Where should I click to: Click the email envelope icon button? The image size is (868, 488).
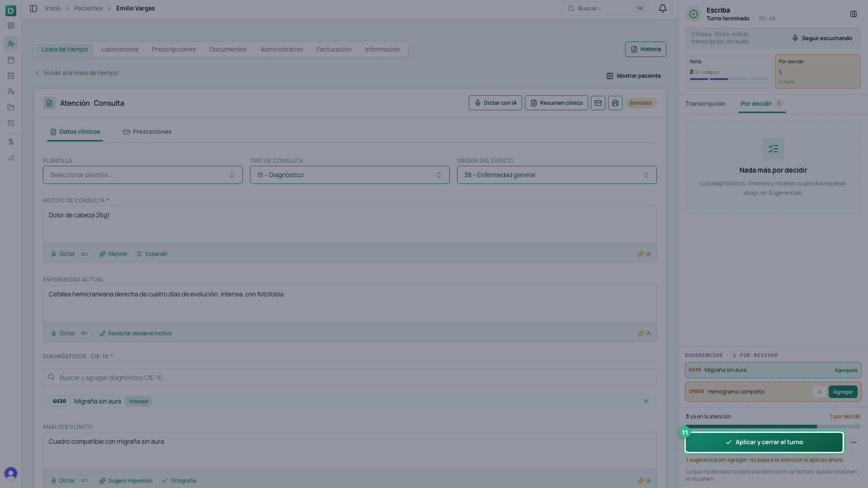598,103
